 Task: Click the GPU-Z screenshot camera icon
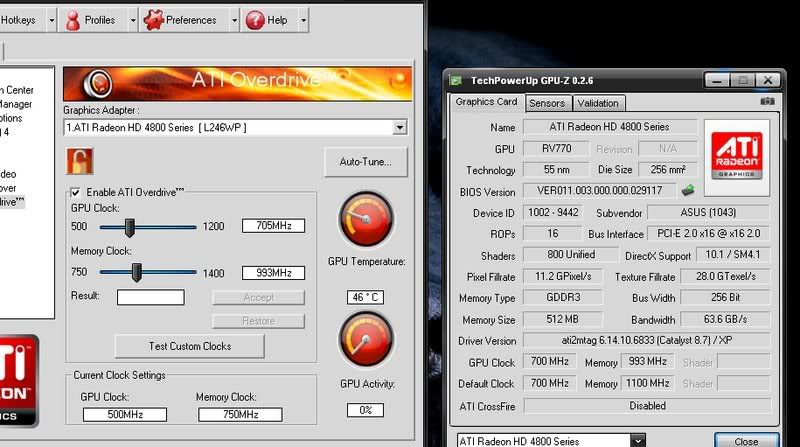pos(767,102)
